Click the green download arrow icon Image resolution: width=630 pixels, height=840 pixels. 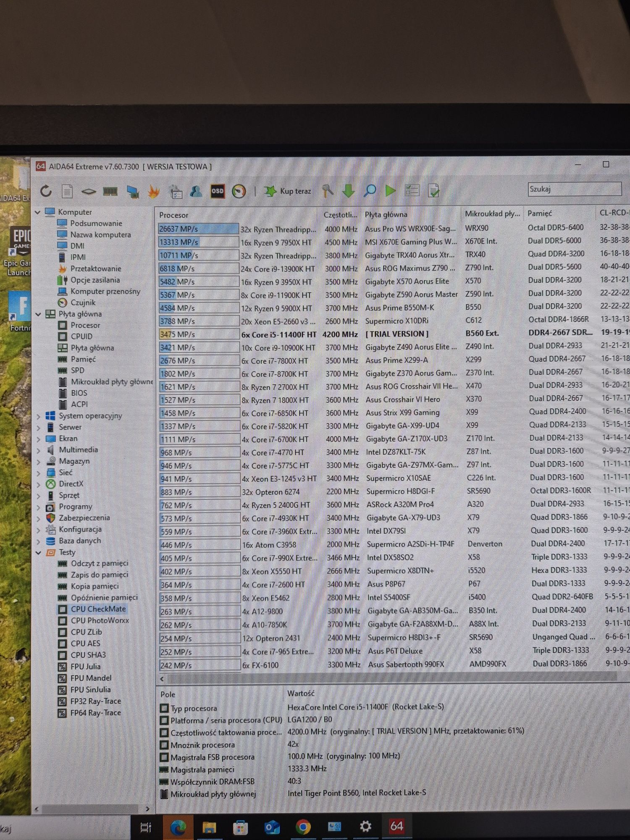348,191
